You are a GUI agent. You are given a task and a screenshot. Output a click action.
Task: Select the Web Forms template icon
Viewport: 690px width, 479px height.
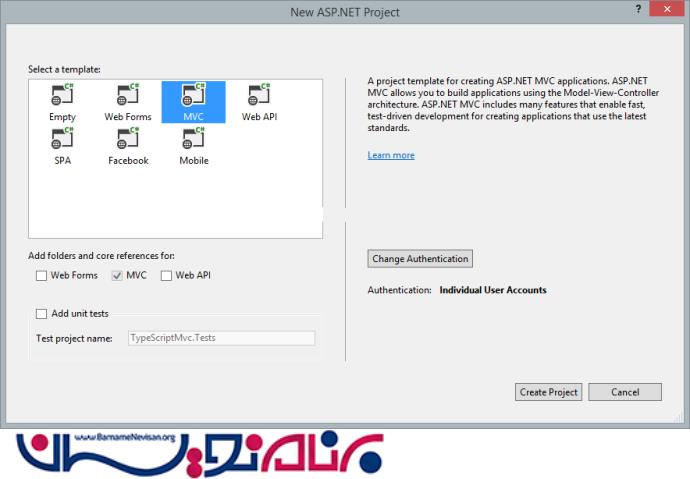click(128, 95)
